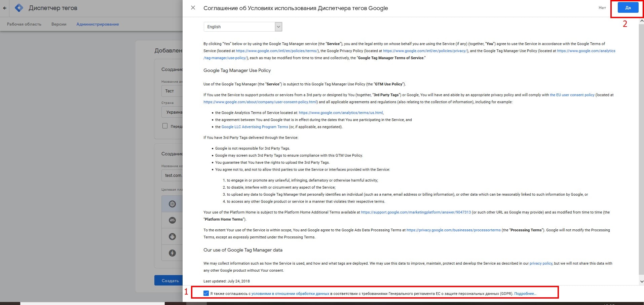The height and width of the screenshot is (305, 644).
Task: Select the AMP lightning bolt icon
Action: coord(172,253)
